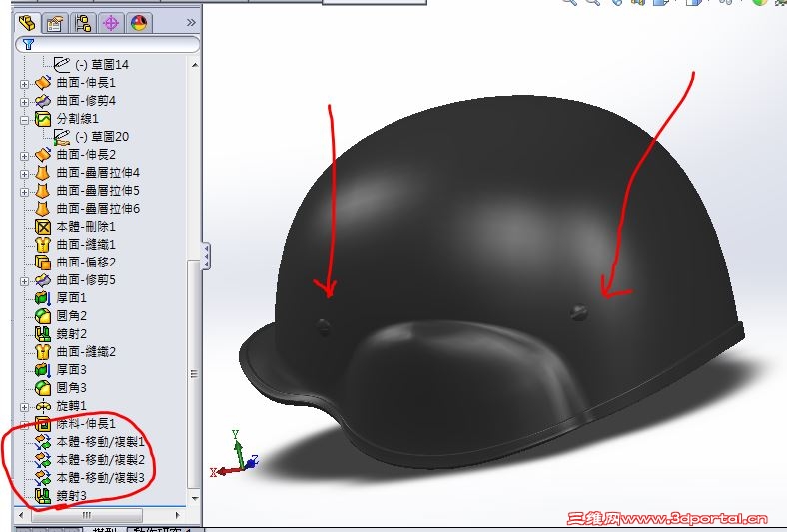Expand the 旋轉1 tree node
The height and width of the screenshot is (532, 787).
point(24,407)
